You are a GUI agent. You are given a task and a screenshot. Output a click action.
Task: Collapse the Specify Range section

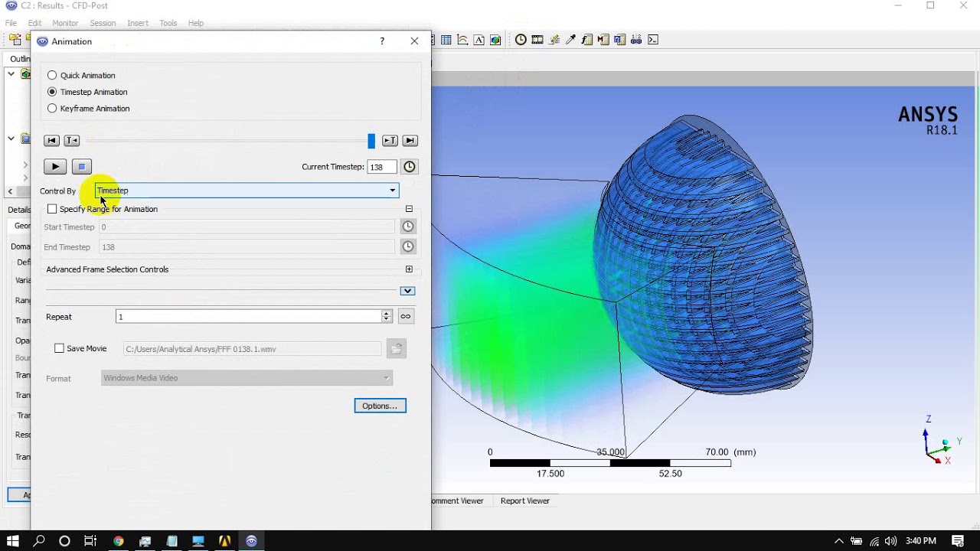tap(409, 209)
